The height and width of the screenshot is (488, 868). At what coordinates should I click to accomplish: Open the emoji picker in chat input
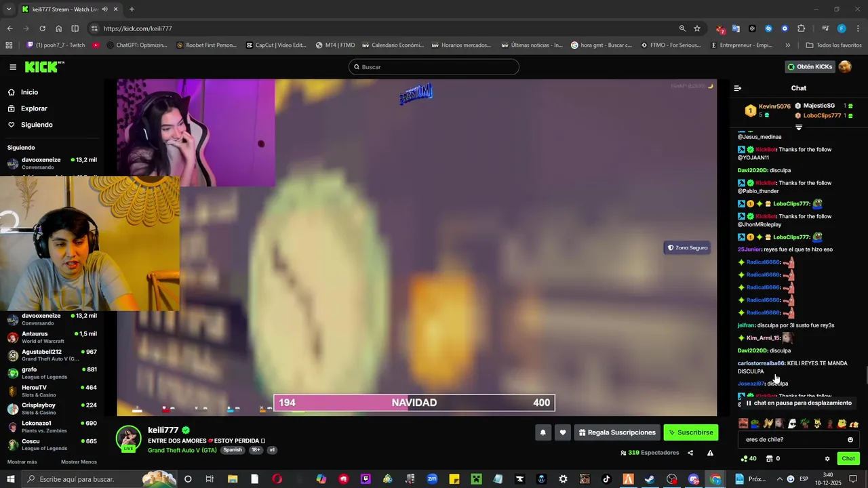click(x=850, y=439)
